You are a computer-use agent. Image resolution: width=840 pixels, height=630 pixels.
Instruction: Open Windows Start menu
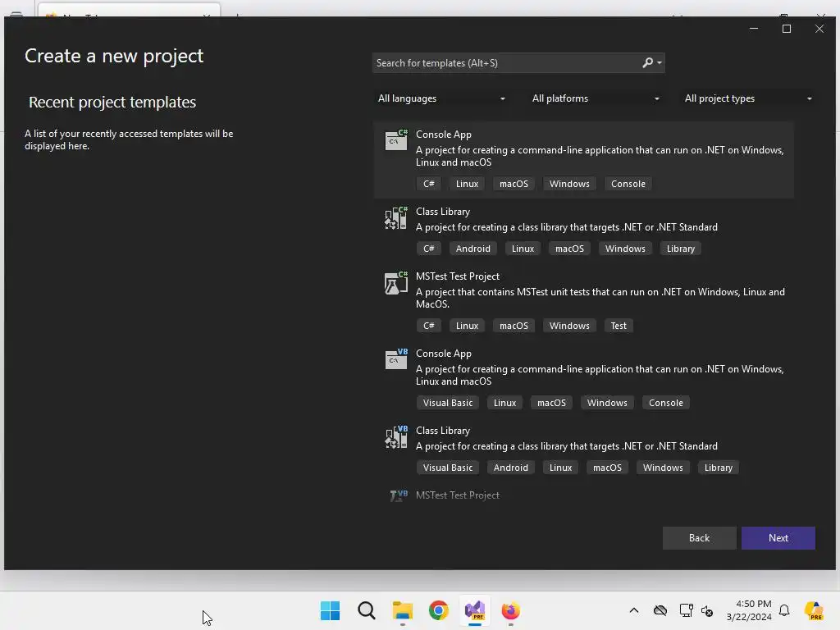pyautogui.click(x=330, y=610)
